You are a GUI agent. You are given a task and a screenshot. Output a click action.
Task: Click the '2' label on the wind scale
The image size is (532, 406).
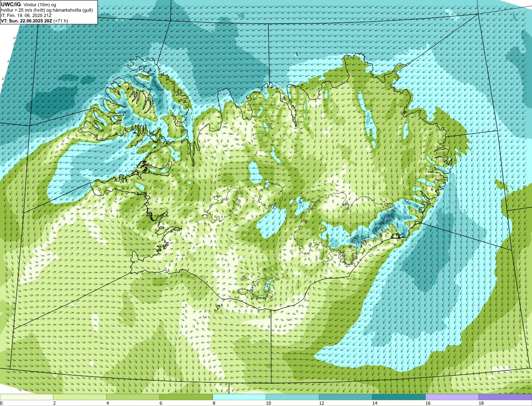[54, 403]
